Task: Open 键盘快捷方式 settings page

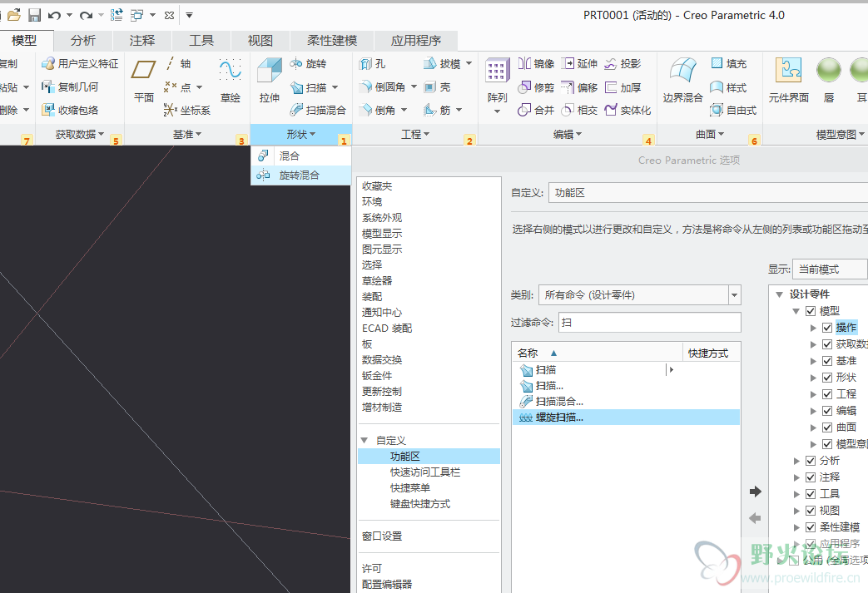Action: 420,504
